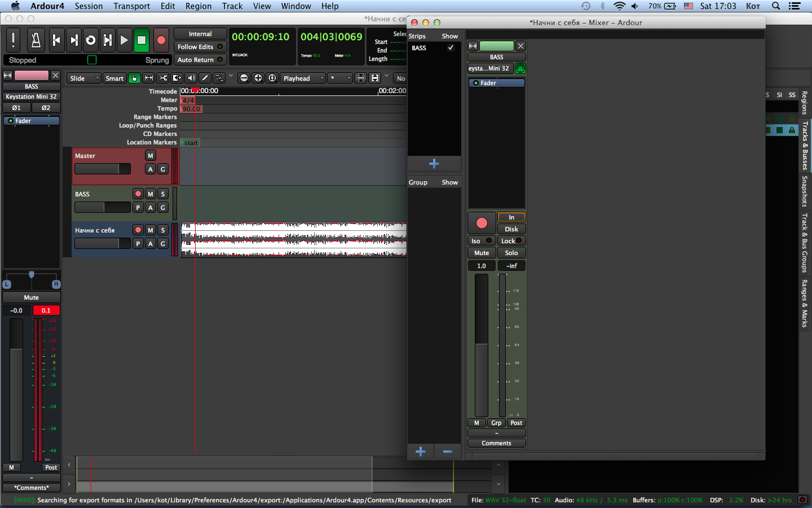Open the Transport menu
The width and height of the screenshot is (812, 508).
click(131, 6)
